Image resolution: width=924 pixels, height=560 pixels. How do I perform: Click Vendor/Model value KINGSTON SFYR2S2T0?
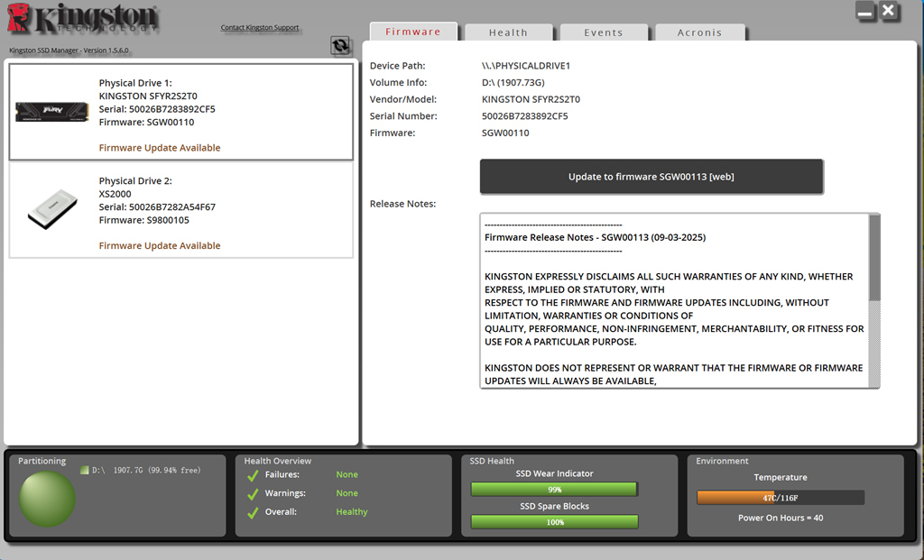tap(531, 99)
